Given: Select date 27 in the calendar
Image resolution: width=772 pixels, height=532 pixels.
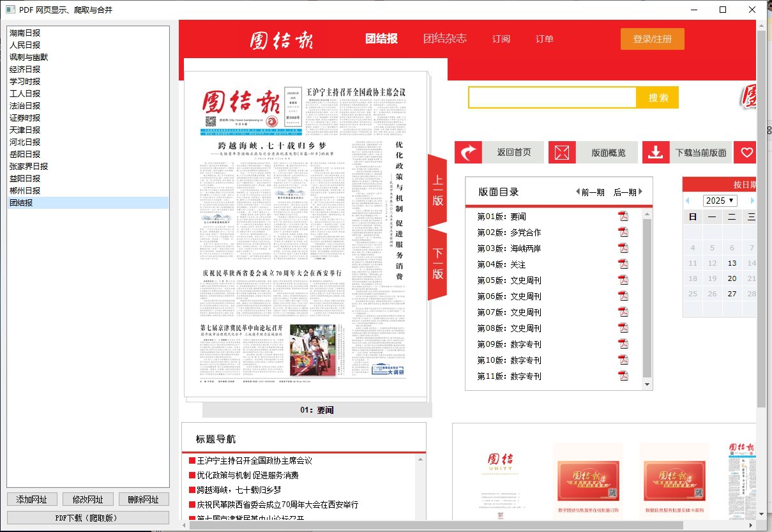Looking at the screenshot, I should coord(732,294).
